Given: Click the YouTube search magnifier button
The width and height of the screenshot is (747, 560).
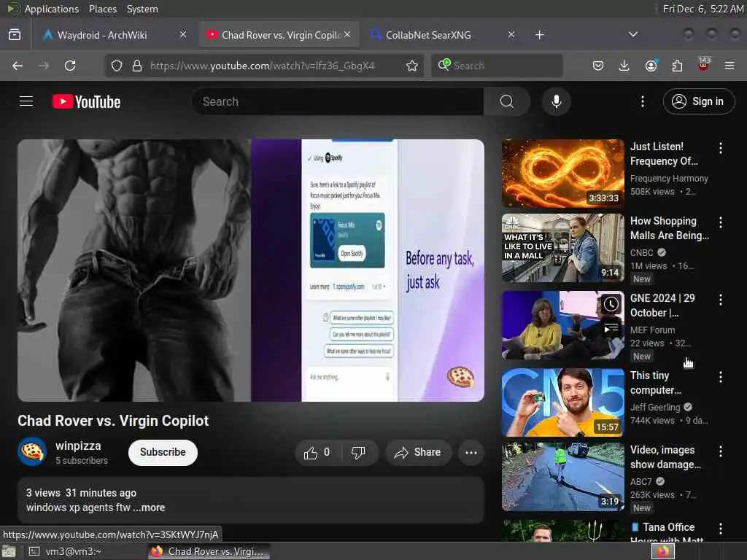Looking at the screenshot, I should coord(507,101).
